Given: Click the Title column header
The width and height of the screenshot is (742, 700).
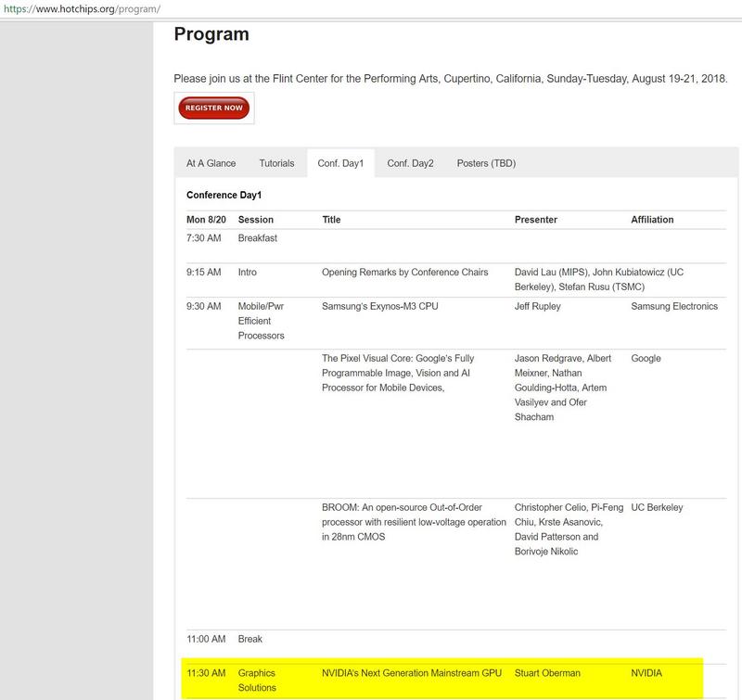Looking at the screenshot, I should coord(331,220).
